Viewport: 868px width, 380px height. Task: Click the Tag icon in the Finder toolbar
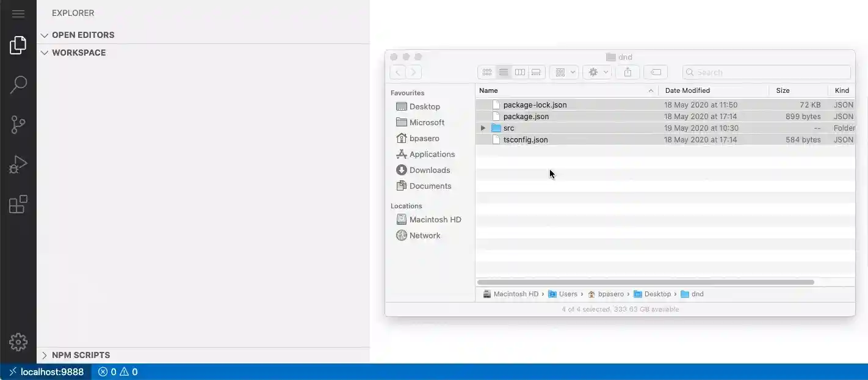655,71
